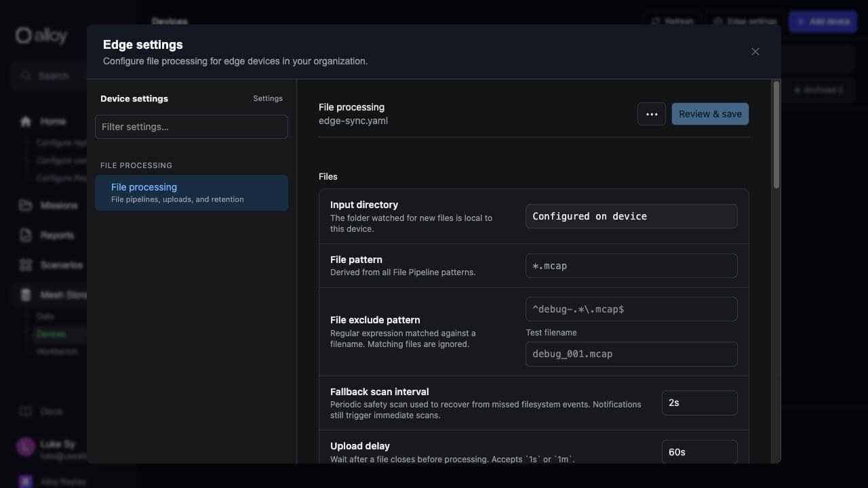Click the Luke Sy user avatar
The image size is (868, 488).
point(26,447)
